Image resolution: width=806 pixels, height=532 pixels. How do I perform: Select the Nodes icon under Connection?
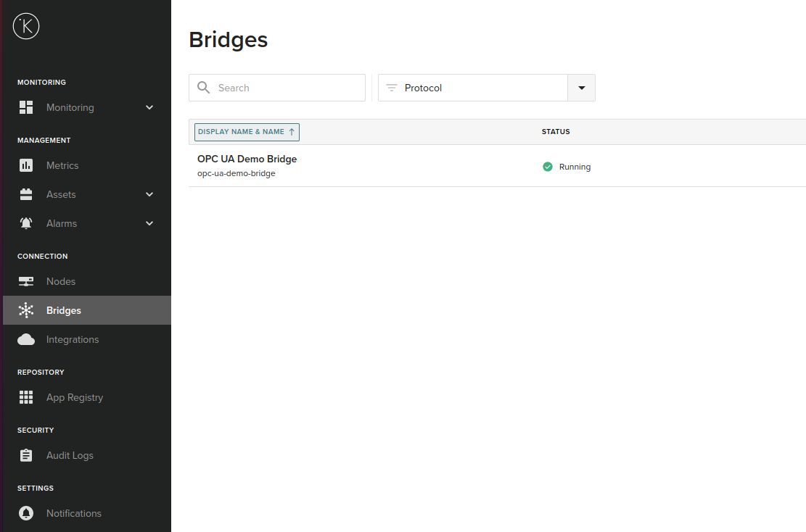27,281
